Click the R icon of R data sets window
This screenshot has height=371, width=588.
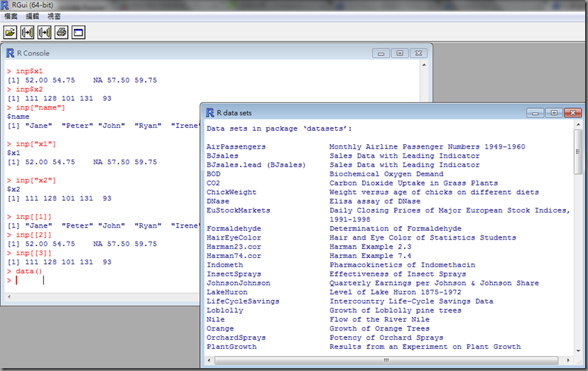210,112
